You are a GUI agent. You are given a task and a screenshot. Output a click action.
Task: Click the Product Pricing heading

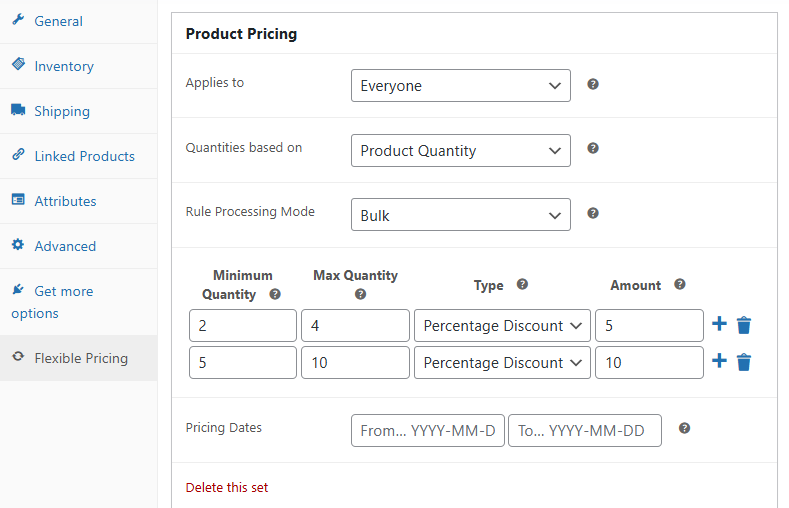(x=242, y=34)
